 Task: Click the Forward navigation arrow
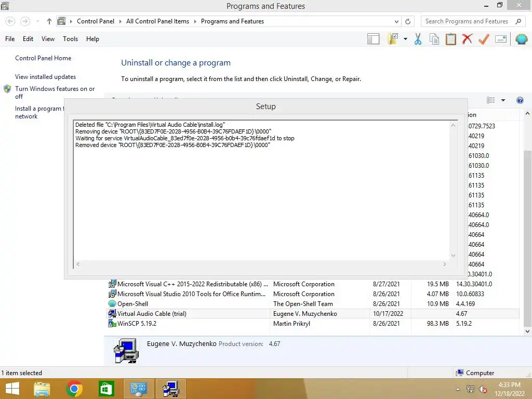[25, 21]
